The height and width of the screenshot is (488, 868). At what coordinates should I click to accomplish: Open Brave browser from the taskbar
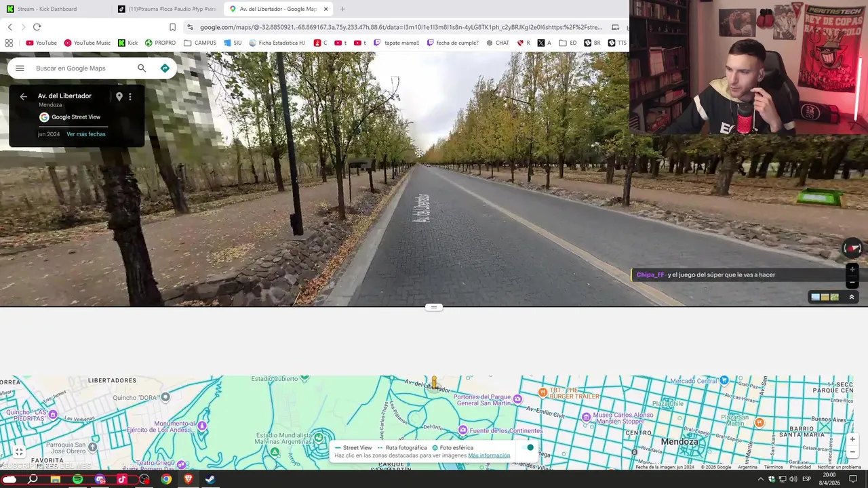pyautogui.click(x=189, y=479)
